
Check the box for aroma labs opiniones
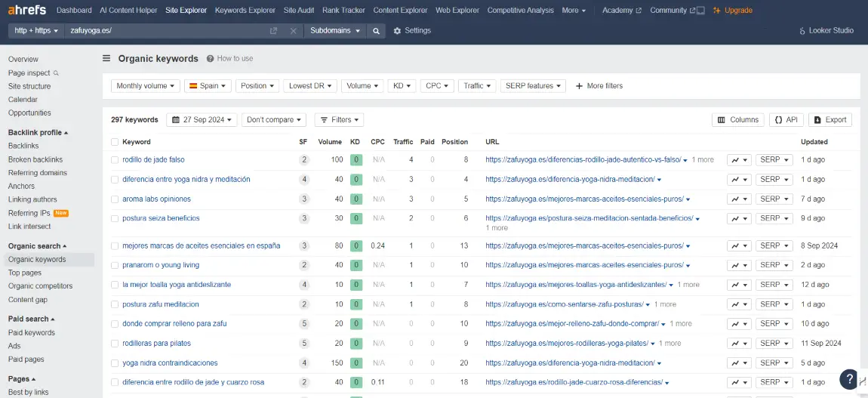pos(115,199)
